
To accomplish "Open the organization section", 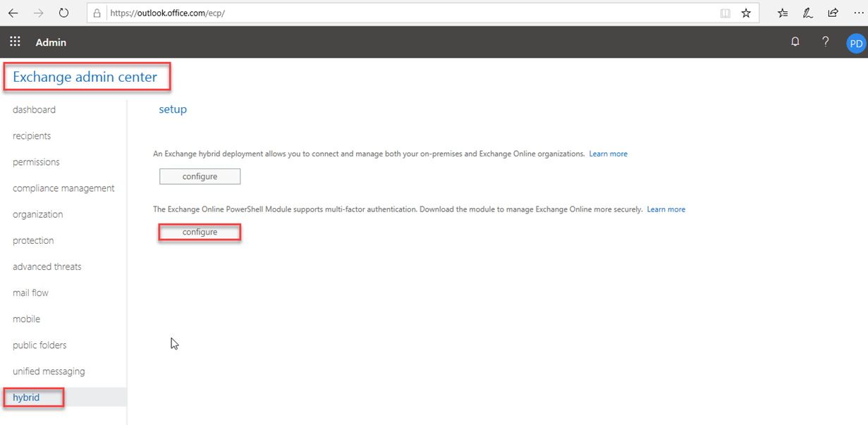I will 37,214.
